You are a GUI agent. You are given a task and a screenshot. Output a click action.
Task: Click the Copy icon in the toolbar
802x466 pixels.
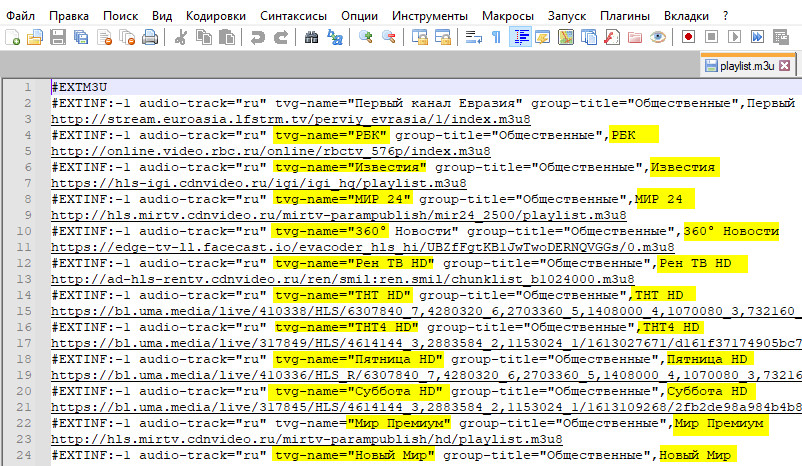click(x=204, y=37)
